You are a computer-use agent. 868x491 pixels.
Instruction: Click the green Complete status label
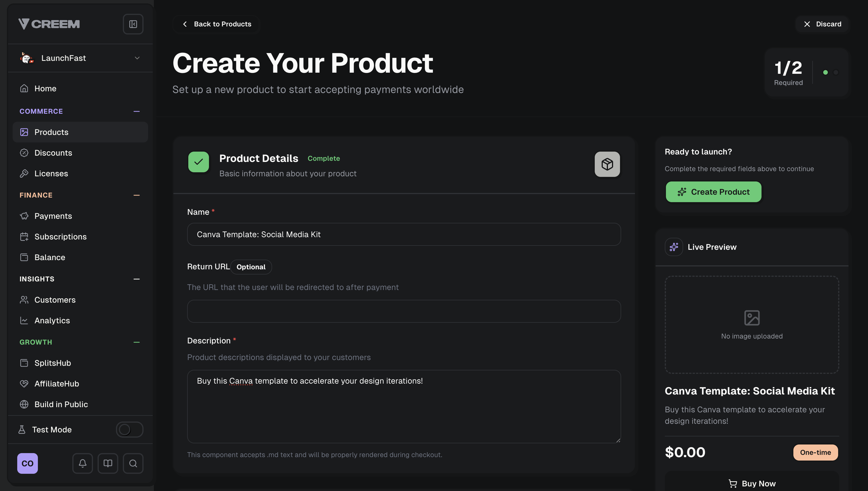(x=323, y=158)
